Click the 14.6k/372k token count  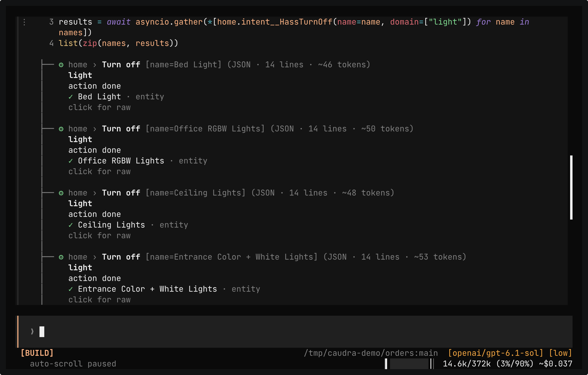[x=467, y=364]
